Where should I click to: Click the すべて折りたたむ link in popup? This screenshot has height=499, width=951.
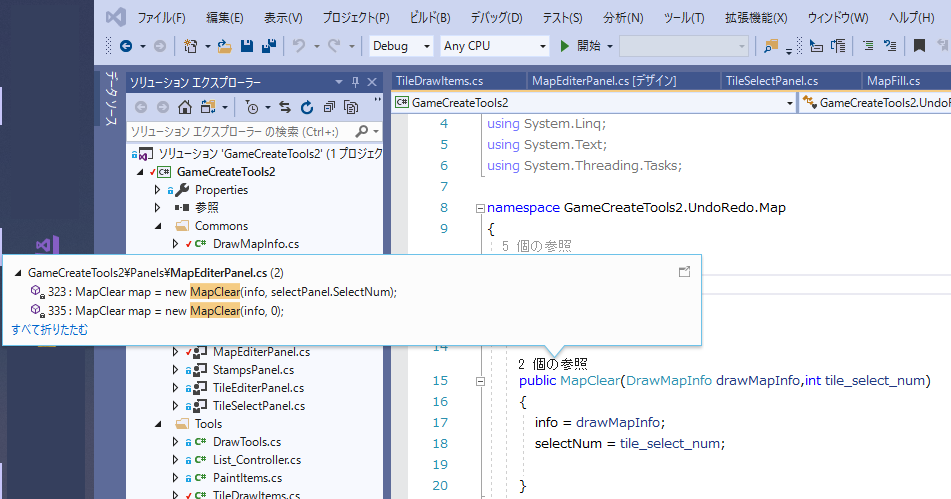click(49, 329)
